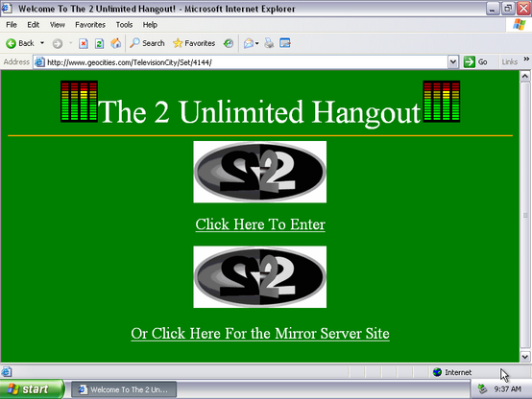Screen dimensions: 532x399
Task: Click the Forward navigation button
Action: point(58,43)
